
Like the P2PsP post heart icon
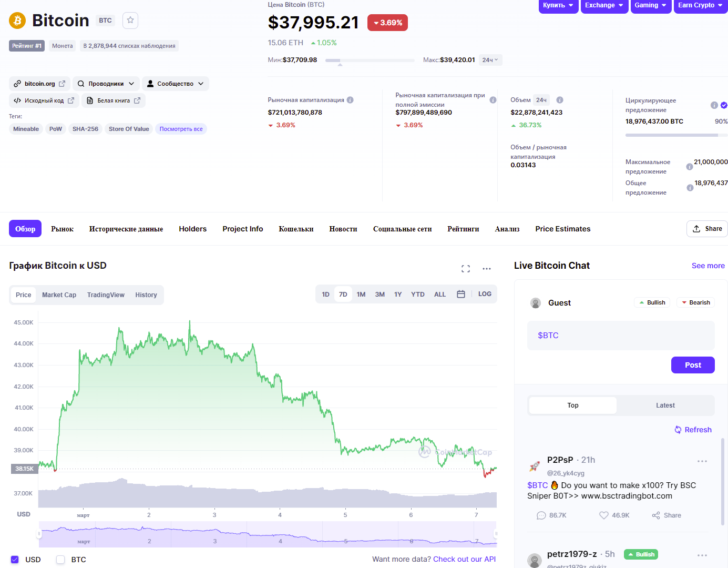click(x=604, y=515)
